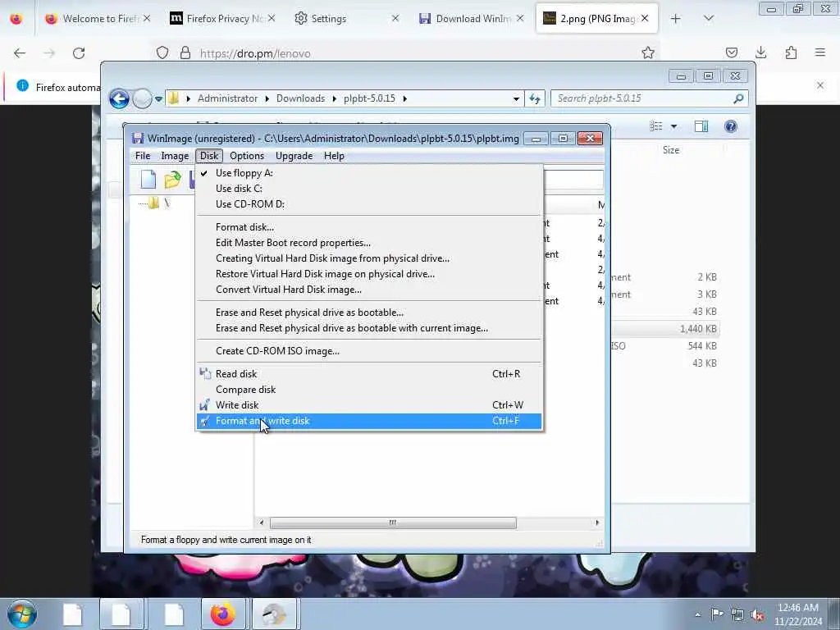The image size is (840, 630).
Task: Switch to the Welcome to Firefox tab
Action: (98, 19)
